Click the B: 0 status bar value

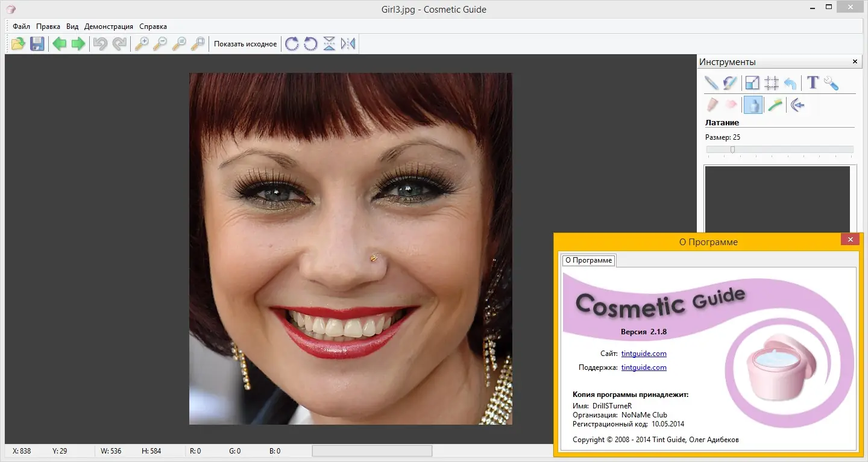click(x=275, y=451)
